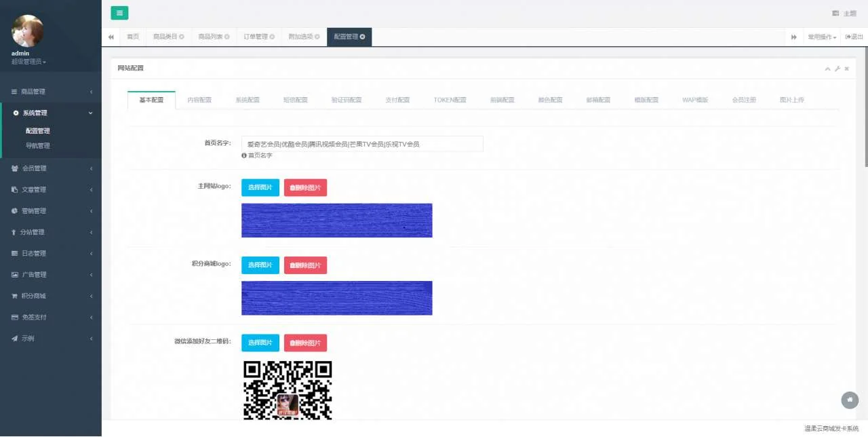Click the green hamburger menu toggle
Screen dimensions: 868x437
coord(119,13)
